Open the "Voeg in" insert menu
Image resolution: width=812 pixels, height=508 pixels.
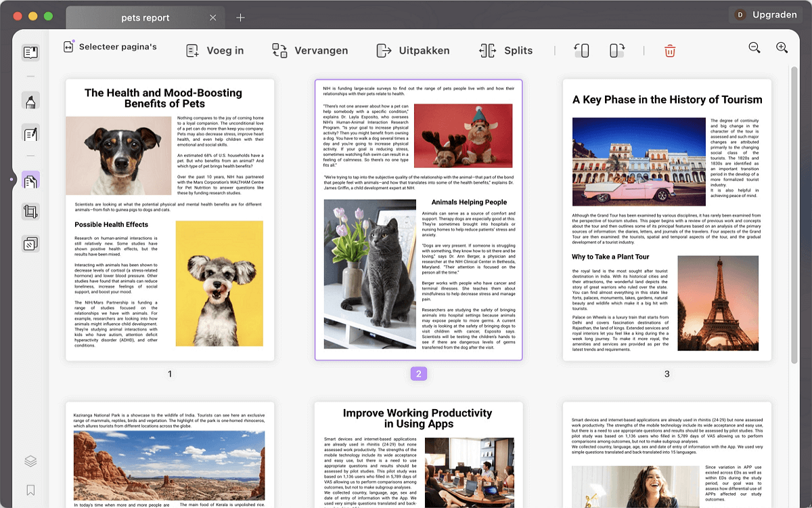point(215,49)
